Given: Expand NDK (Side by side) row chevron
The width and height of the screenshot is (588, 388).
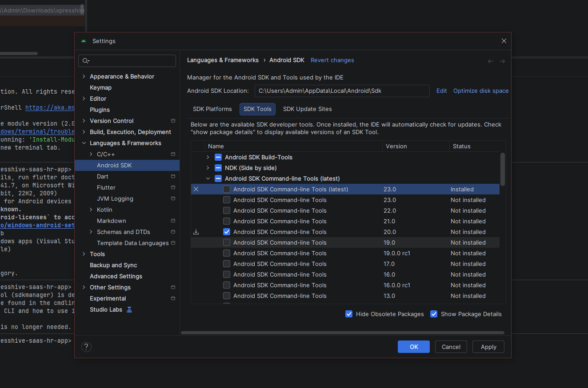Looking at the screenshot, I should click(x=208, y=168).
